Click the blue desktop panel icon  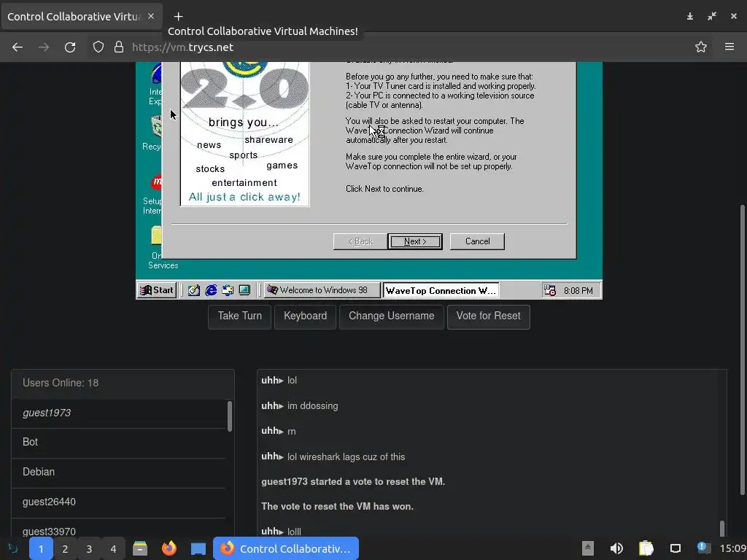click(198, 549)
